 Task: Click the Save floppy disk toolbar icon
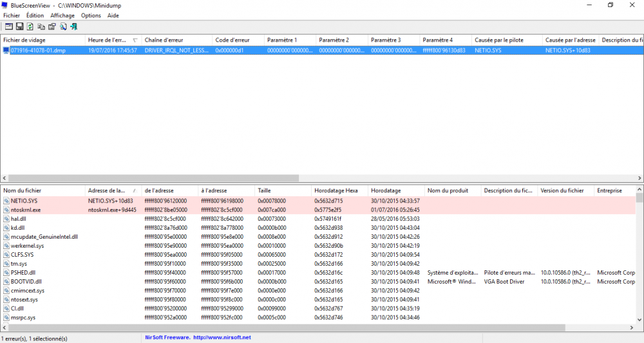[x=19, y=26]
